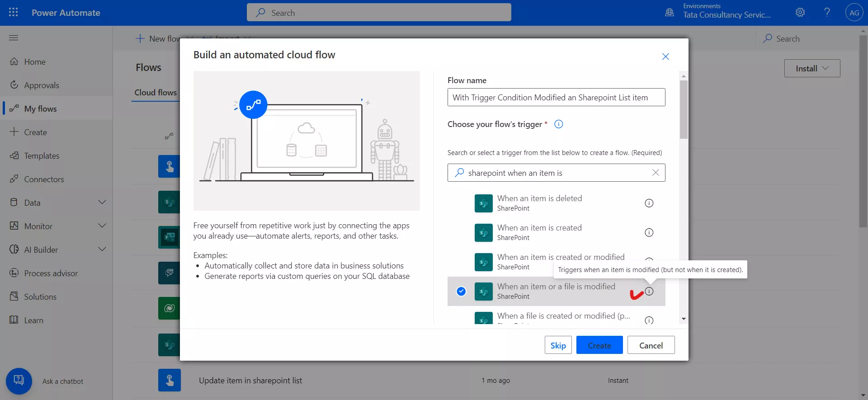868x400 pixels.
Task: Open the AG account avatar
Action: [854, 13]
